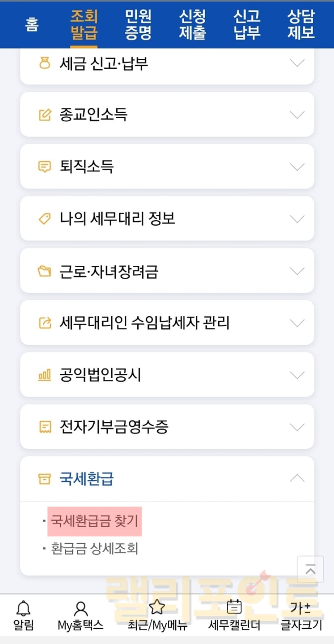
Task: Open the 세무캘린더 calendar icon
Action: [234, 607]
